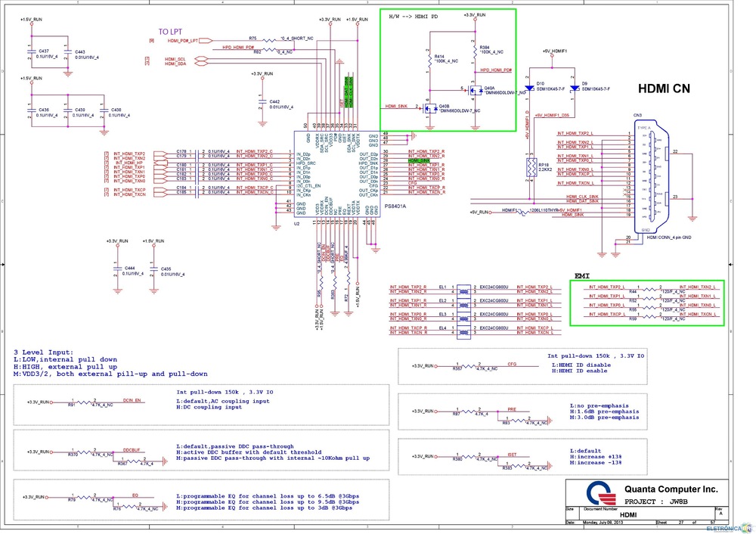Viewport: 756px width, 534px height.
Task: Select the Q40B MOSFET symbol
Action: click(x=429, y=109)
